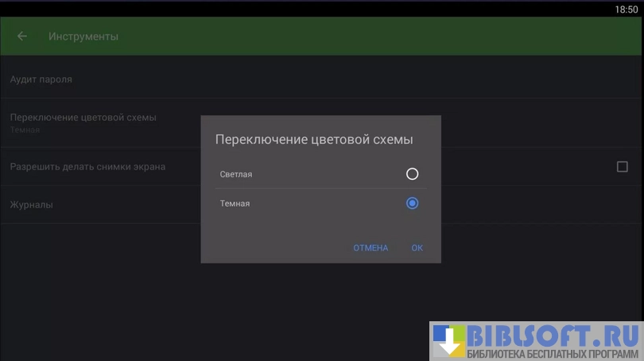This screenshot has width=644, height=361.
Task: Click empty green toolbar area right of title
Action: point(398,37)
